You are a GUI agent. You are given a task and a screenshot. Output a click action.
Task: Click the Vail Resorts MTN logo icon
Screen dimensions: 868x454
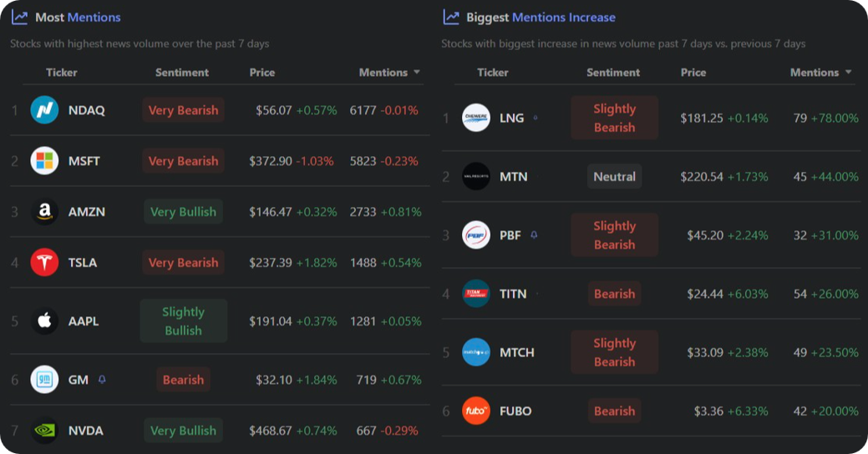click(475, 176)
